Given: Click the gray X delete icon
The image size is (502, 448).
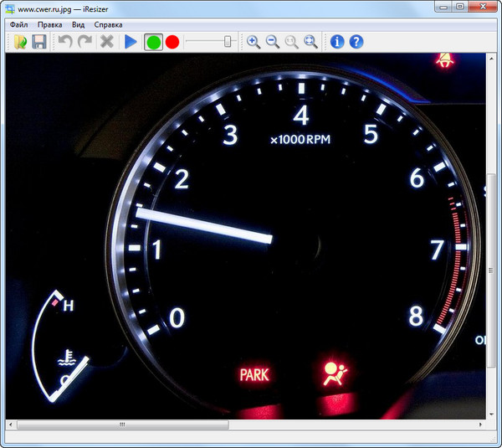Looking at the screenshot, I should (x=107, y=42).
